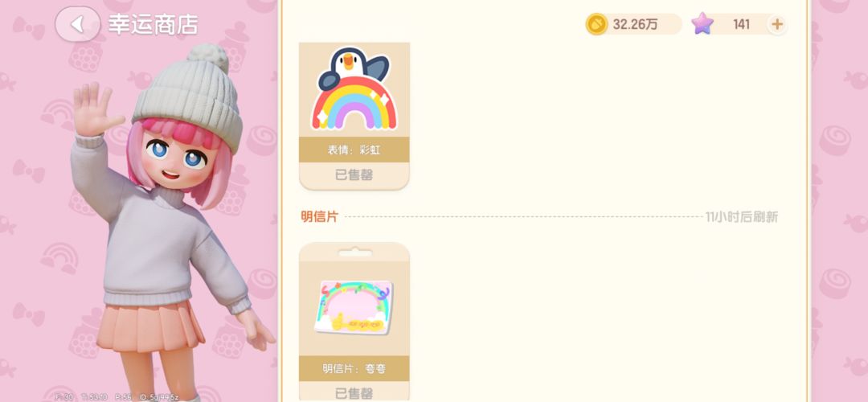Open the rainbow postcard image
Viewport: 868px width, 402px height.
[x=354, y=306]
